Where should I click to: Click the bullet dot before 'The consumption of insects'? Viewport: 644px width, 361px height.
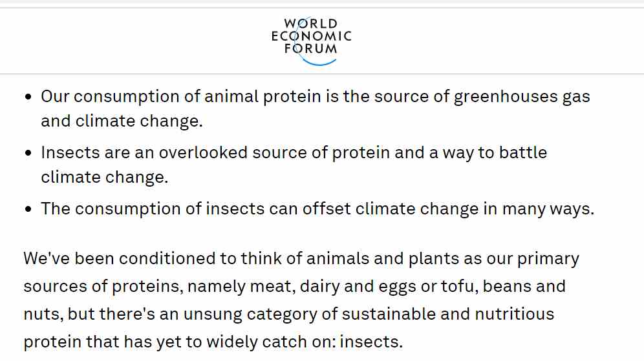point(28,209)
